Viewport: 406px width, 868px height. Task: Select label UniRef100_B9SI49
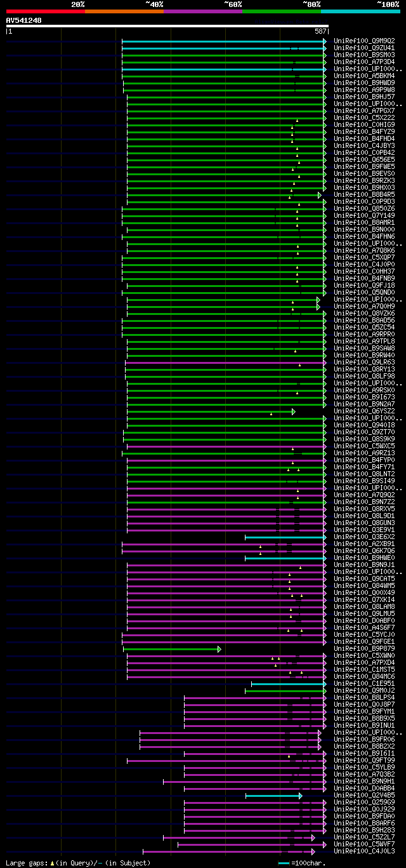click(364, 481)
